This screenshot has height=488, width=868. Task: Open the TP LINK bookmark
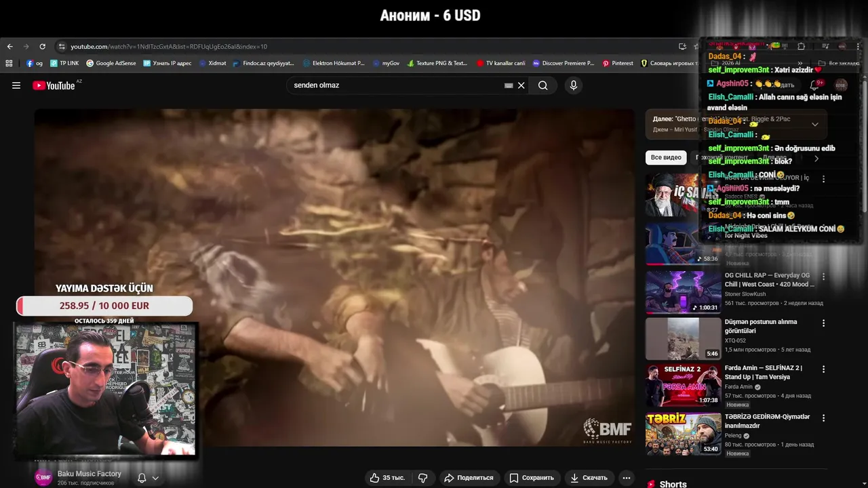click(64, 63)
